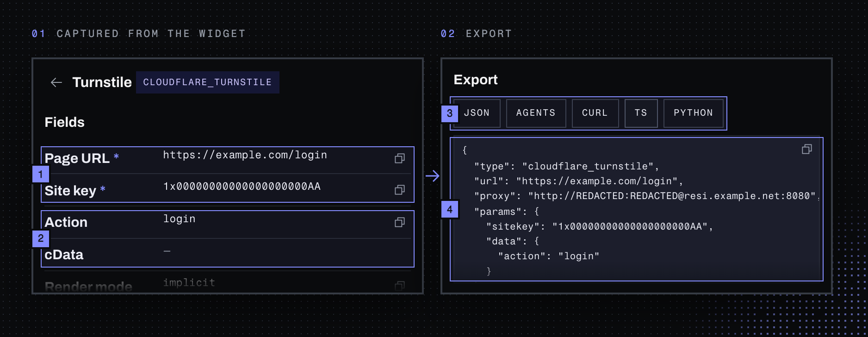The width and height of the screenshot is (868, 337).
Task: Click the "data": { code line
Action: [513, 241]
